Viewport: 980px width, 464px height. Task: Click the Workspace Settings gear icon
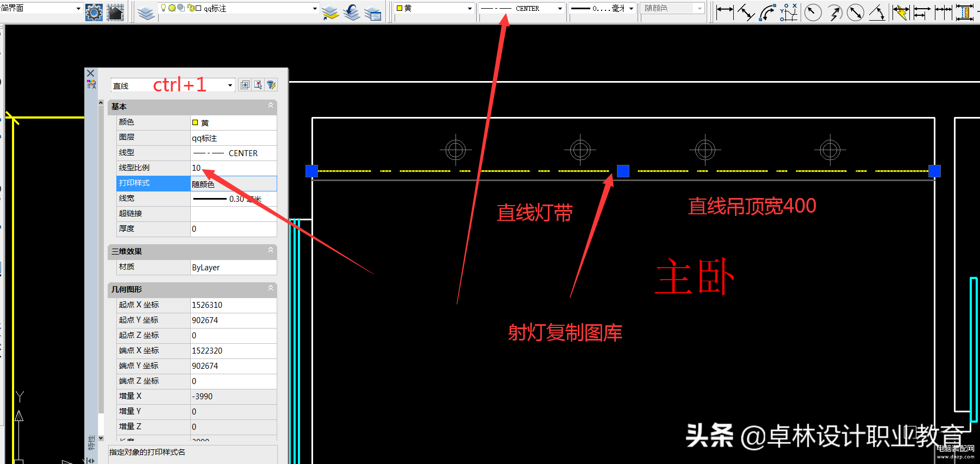(x=94, y=12)
